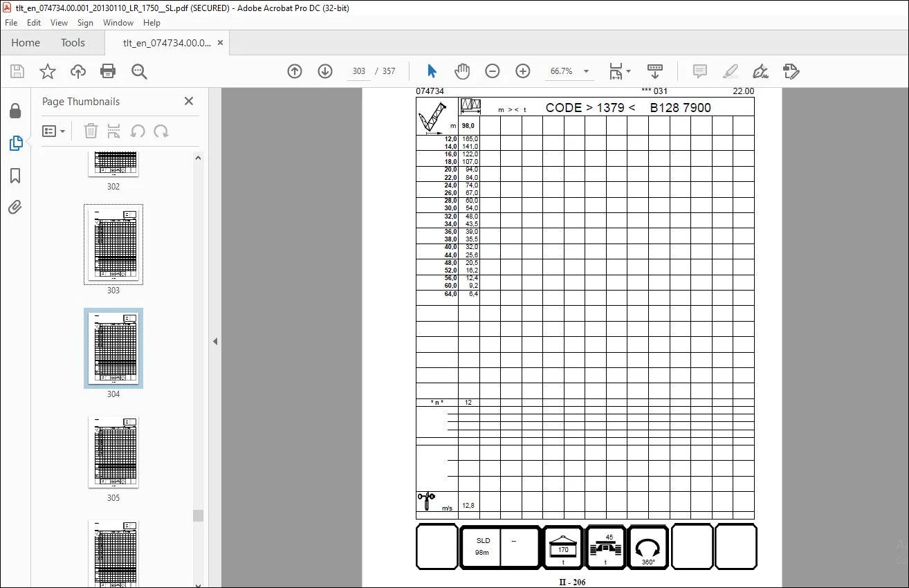The image size is (909, 588).
Task: Open the security lock panel icon
Action: point(15,111)
